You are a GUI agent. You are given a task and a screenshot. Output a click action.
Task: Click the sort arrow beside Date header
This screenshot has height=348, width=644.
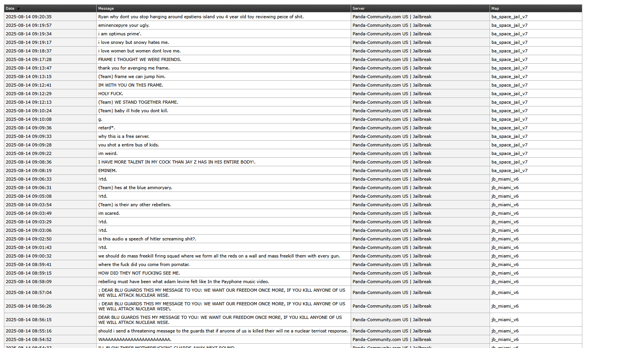tap(18, 9)
